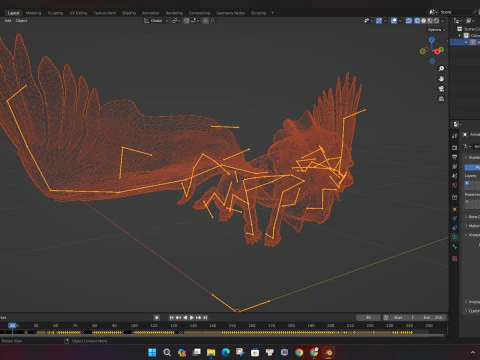Screen dimensions: 480x360
Task: Open the Tool properties tab
Action: pos(455,136)
